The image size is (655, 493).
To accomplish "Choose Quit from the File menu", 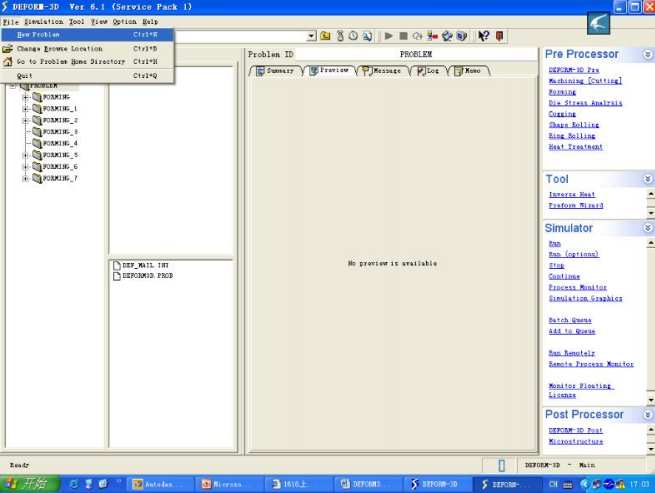I will point(87,76).
